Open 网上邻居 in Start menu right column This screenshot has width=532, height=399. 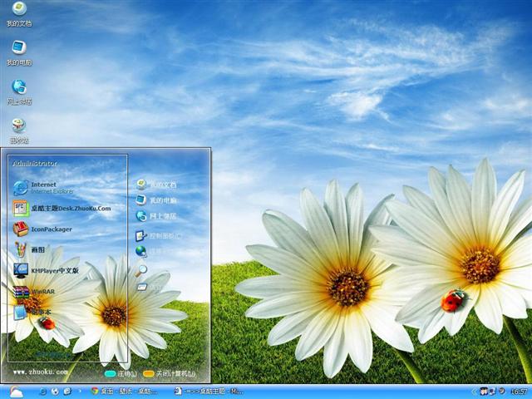pyautogui.click(x=156, y=216)
